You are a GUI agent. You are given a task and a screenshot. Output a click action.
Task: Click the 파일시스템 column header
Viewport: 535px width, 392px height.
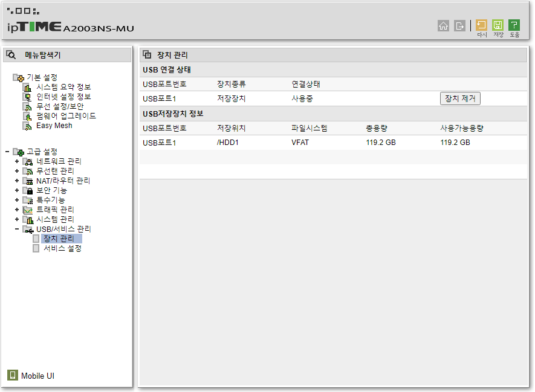pyautogui.click(x=309, y=128)
